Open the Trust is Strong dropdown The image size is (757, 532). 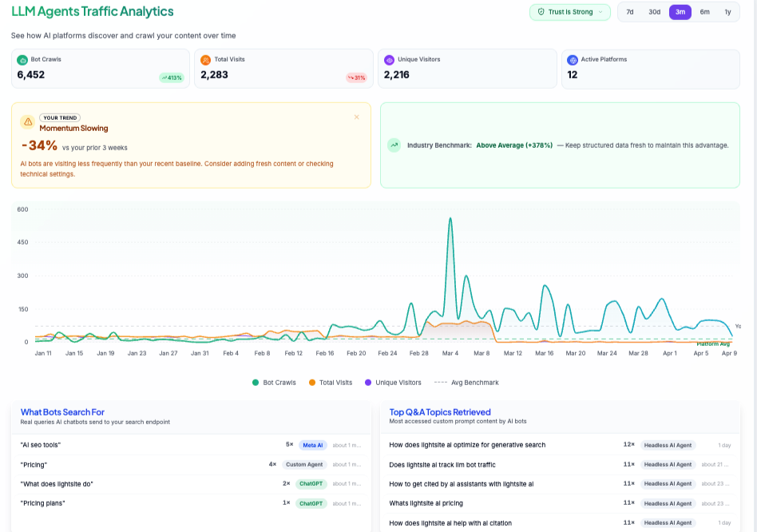click(x=570, y=12)
